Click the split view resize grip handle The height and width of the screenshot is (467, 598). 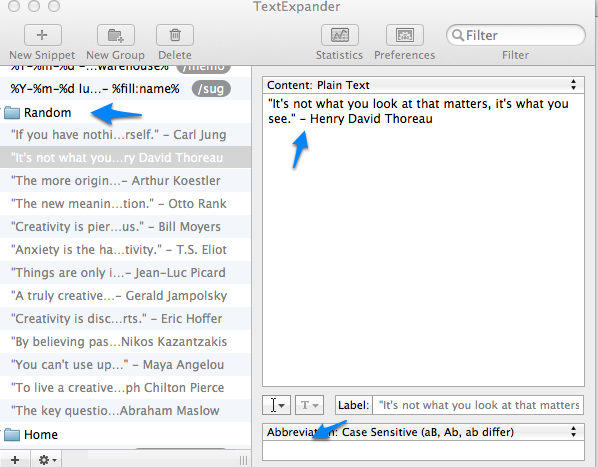243,460
